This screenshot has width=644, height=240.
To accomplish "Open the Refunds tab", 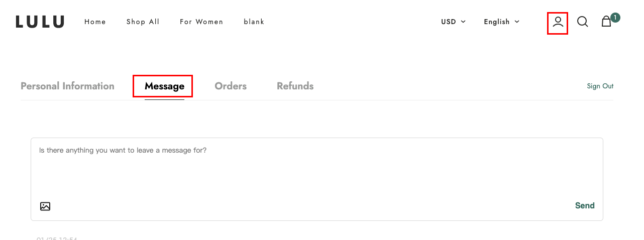I will coord(295,86).
